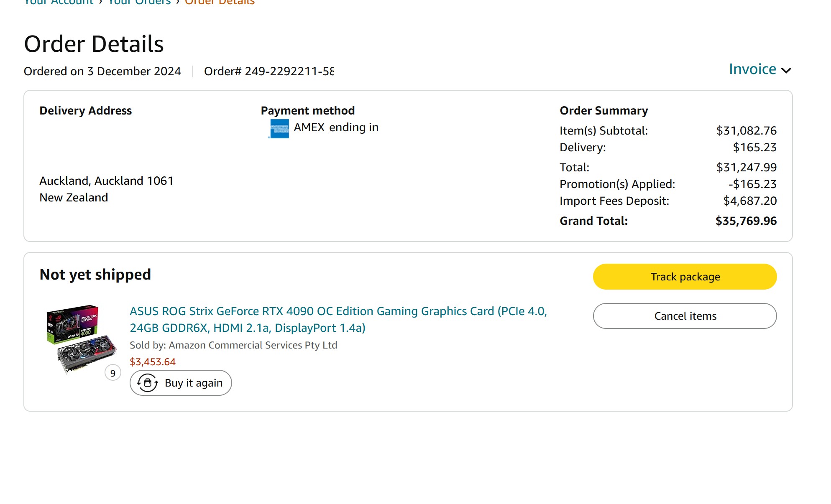
Task: Click the chevron arrow beside Invoice
Action: point(786,70)
